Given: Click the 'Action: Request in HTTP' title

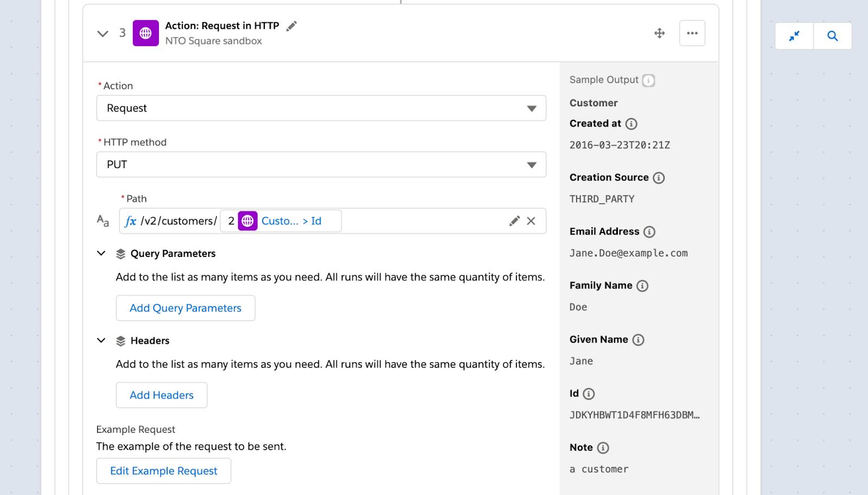Looking at the screenshot, I should point(222,25).
